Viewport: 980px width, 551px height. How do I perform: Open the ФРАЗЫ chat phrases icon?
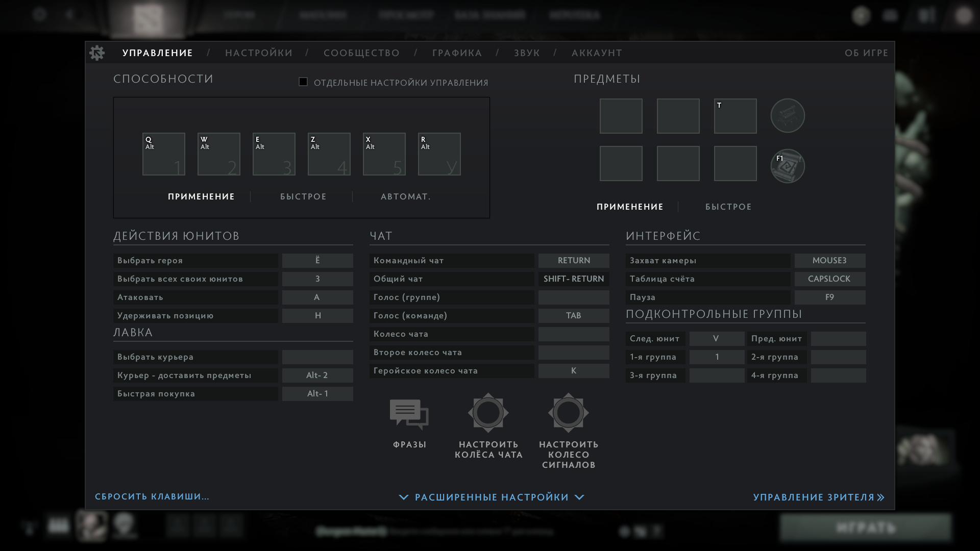(409, 414)
